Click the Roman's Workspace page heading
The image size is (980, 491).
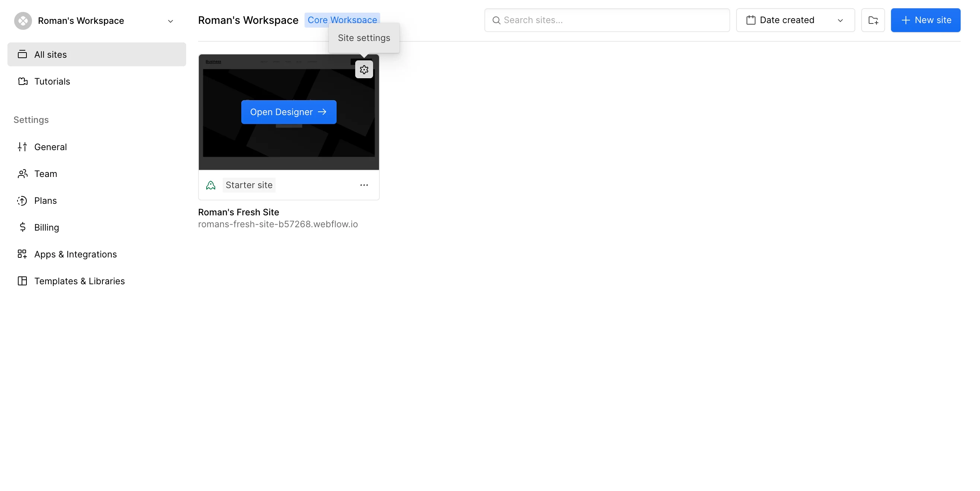[248, 20]
